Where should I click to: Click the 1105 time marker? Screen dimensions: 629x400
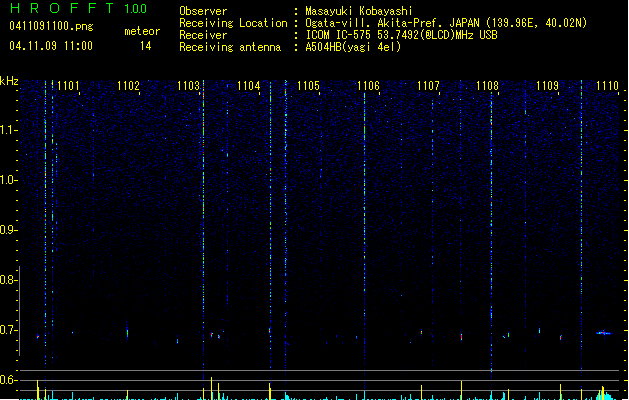point(308,86)
